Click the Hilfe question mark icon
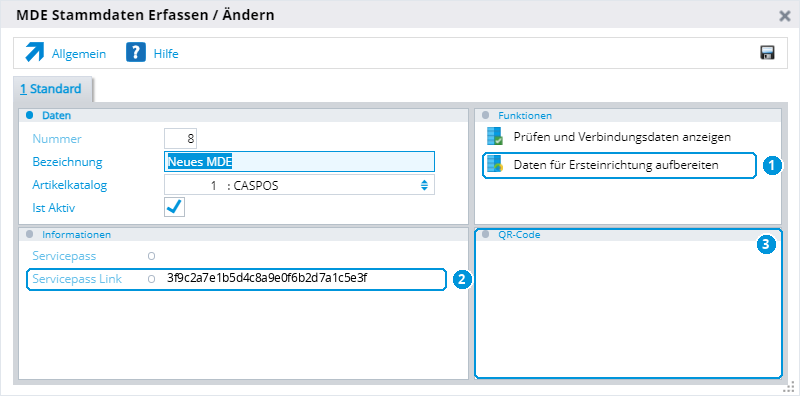Viewport: 800px width, 396px height. point(136,53)
